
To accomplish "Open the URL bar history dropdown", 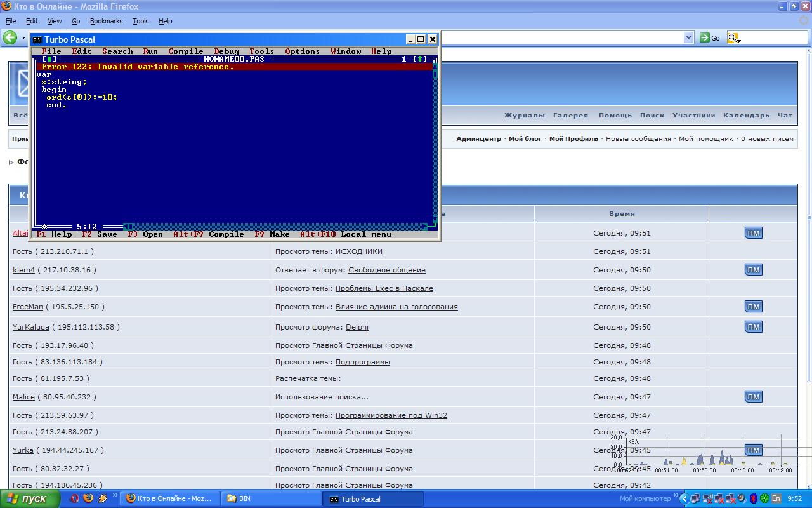I will [x=688, y=38].
